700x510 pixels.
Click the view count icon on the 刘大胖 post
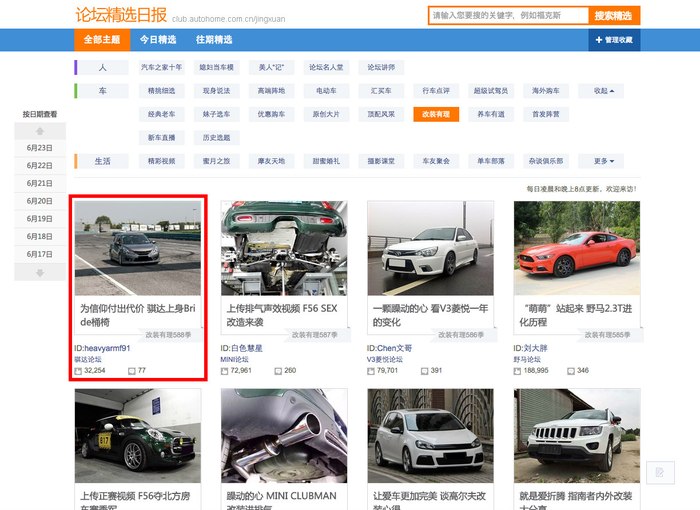click(518, 371)
